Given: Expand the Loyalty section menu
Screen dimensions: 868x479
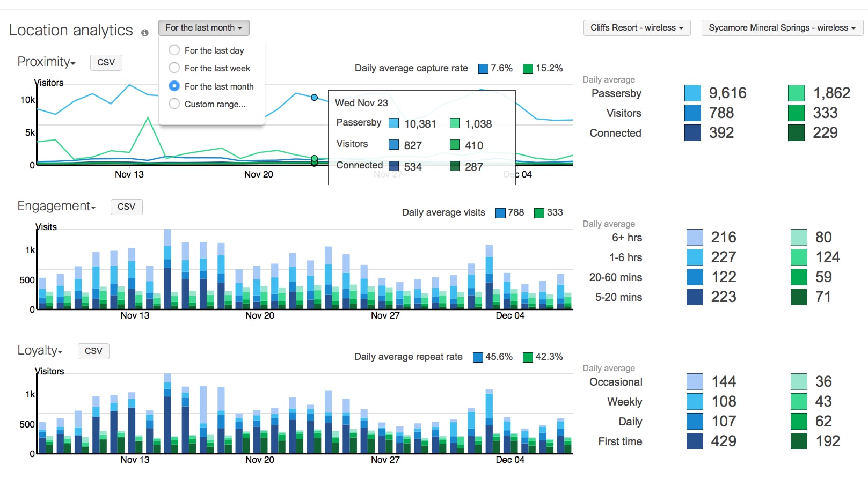Looking at the screenshot, I should [40, 351].
